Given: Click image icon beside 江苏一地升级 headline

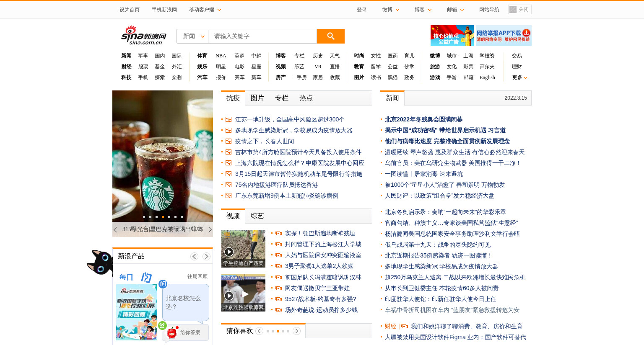Looking at the screenshot, I should 229,119.
